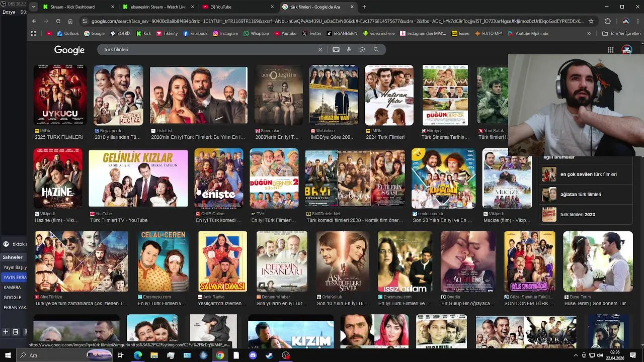Open related search türk filmleri 2023

[x=586, y=215]
